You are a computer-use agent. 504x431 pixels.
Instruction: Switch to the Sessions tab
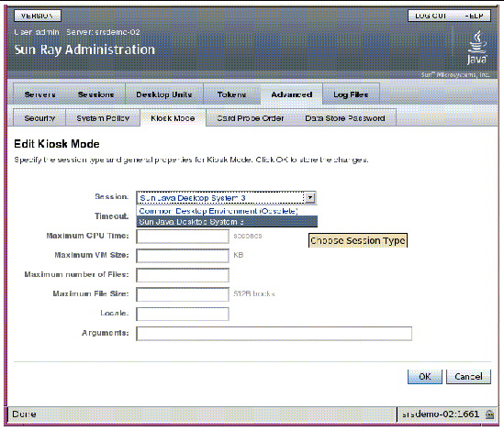click(x=95, y=94)
